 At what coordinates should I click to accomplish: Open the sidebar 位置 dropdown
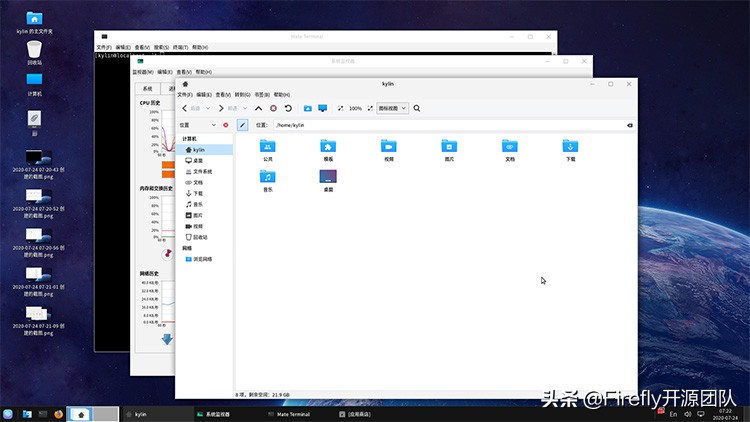pyautogui.click(x=198, y=125)
